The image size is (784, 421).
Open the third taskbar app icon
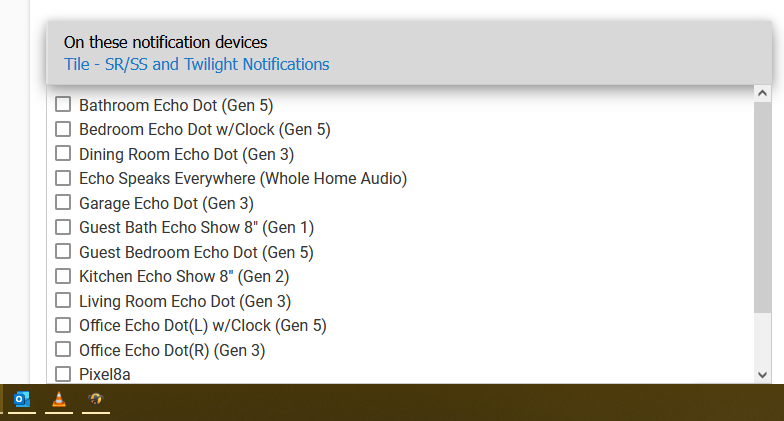pos(96,399)
